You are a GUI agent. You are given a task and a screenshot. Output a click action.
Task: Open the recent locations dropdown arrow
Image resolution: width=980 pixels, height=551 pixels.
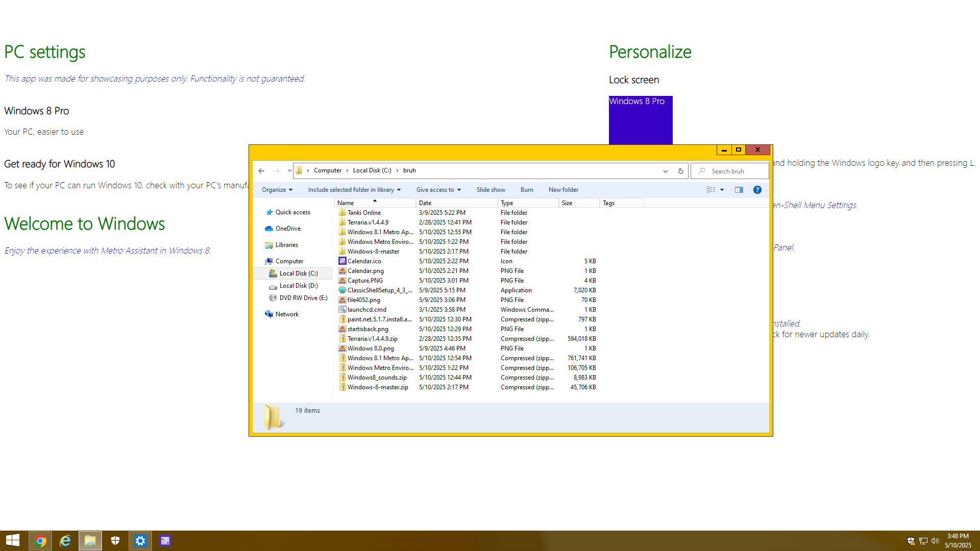coord(289,171)
